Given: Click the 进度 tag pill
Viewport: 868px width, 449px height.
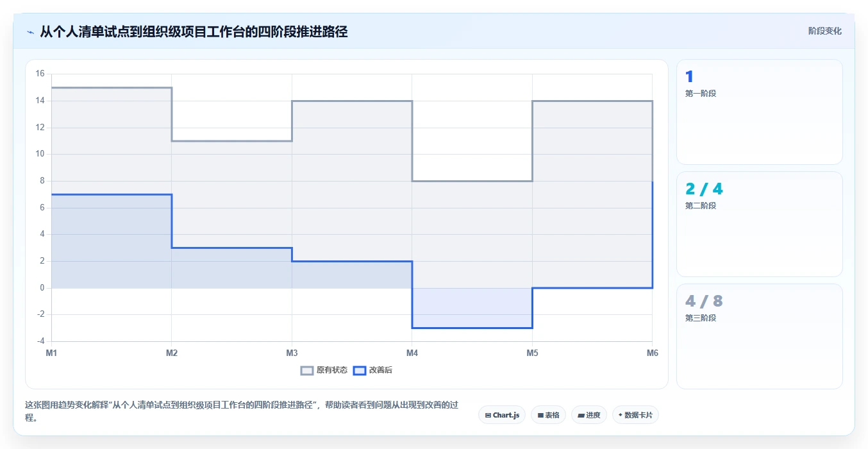Looking at the screenshot, I should pyautogui.click(x=588, y=415).
